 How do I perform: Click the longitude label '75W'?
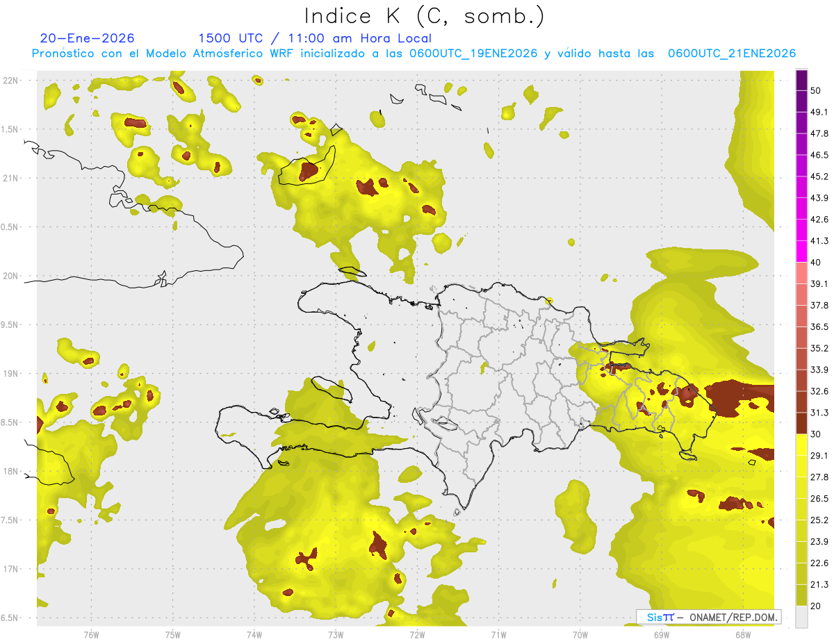point(172,634)
